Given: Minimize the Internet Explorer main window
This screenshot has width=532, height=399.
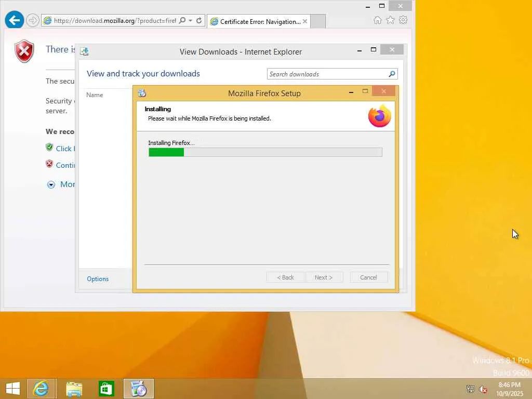Looking at the screenshot, I should 368,6.
